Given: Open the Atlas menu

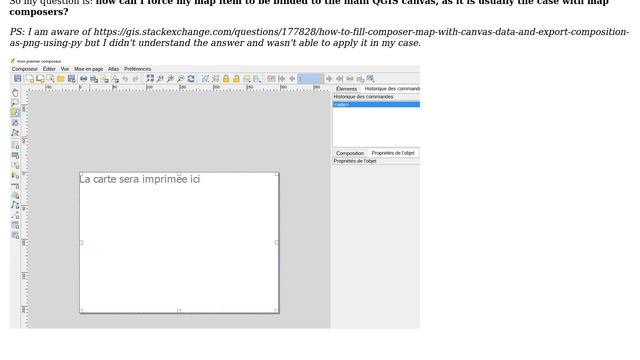Looking at the screenshot, I should 113,69.
